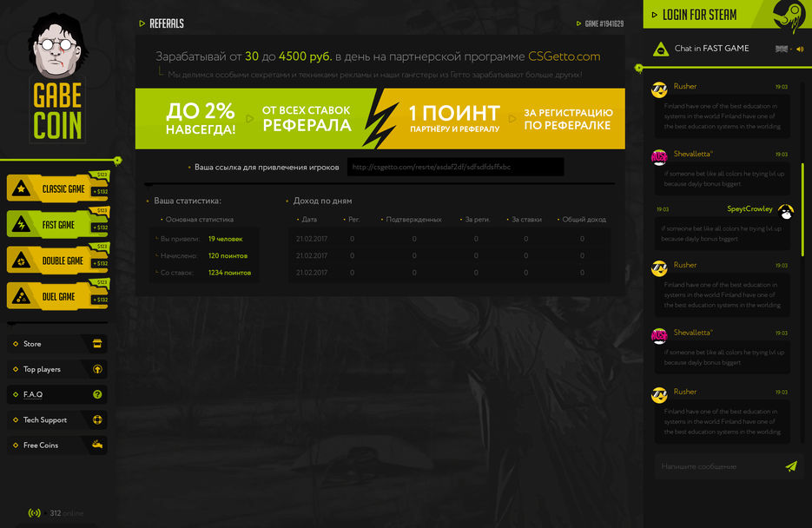
Task: Click the '120 поинтов' statistic value
Action: 228,255
